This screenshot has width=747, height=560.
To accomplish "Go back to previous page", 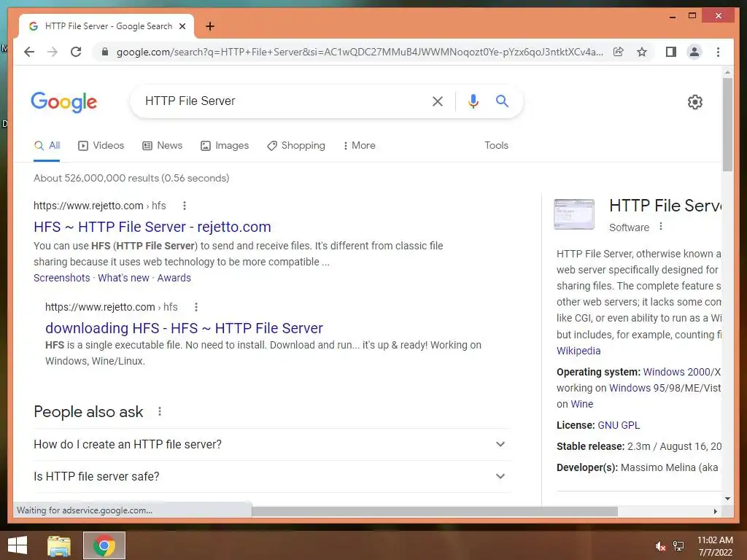I will point(29,52).
